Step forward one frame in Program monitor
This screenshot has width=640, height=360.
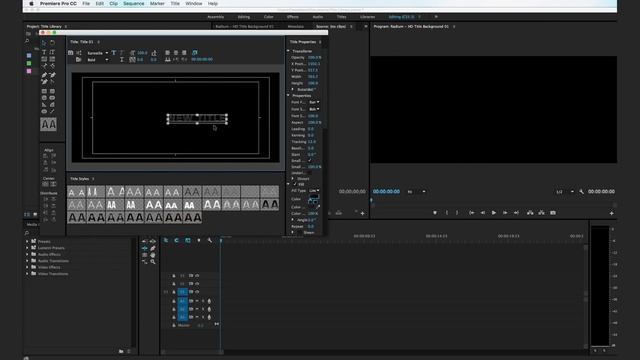point(505,213)
